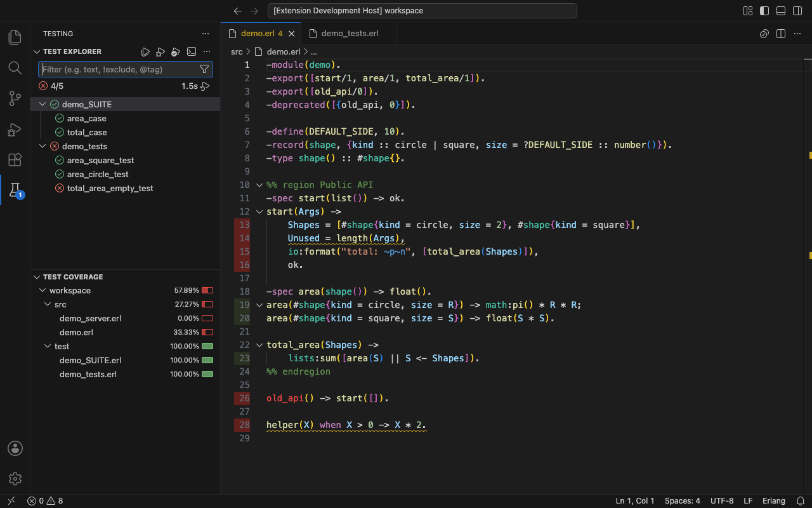Select area_case test
Viewport: 812px width, 508px height.
coord(126,119)
